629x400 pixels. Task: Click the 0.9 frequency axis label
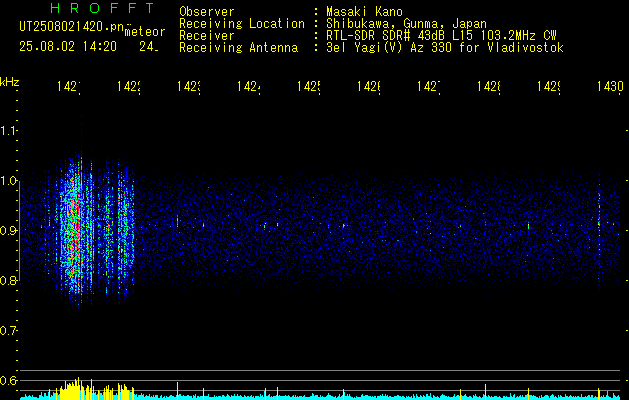[8, 231]
